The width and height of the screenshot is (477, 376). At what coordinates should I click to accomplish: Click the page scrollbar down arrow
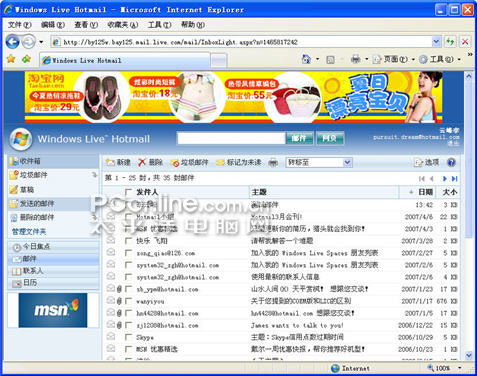[x=469, y=355]
